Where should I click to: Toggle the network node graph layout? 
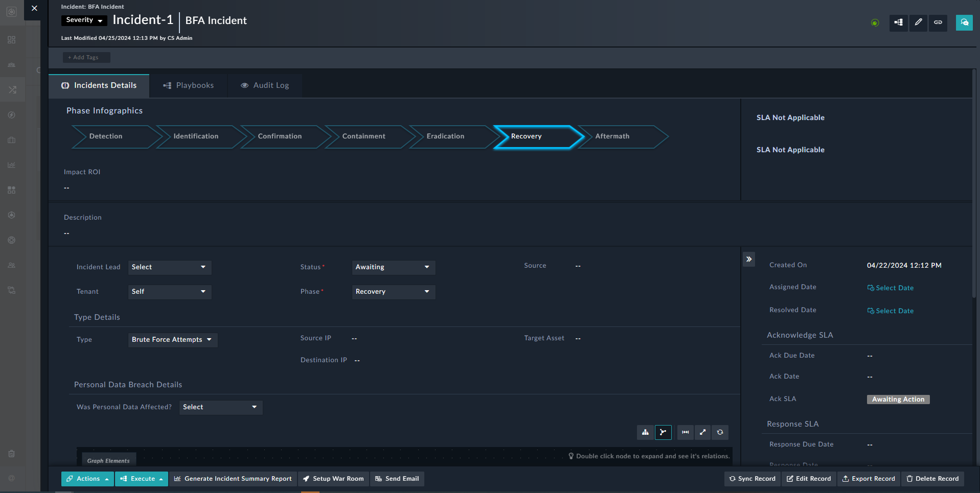click(x=663, y=432)
